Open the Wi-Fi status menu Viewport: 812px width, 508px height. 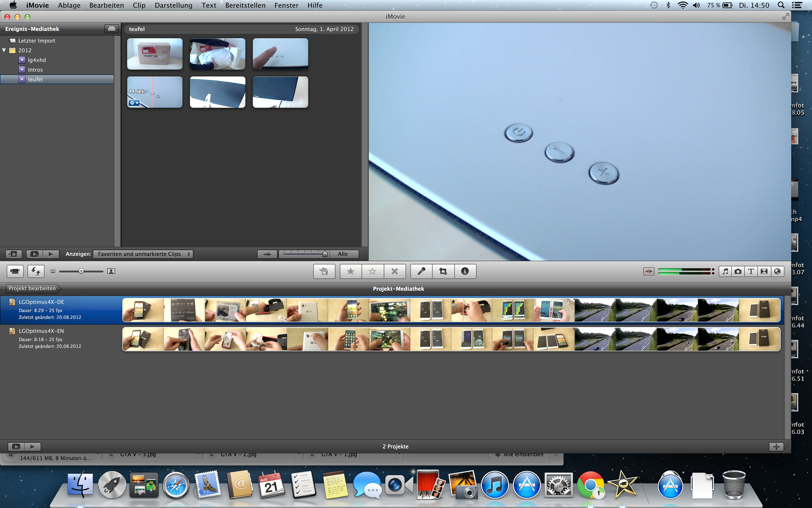tap(682, 5)
